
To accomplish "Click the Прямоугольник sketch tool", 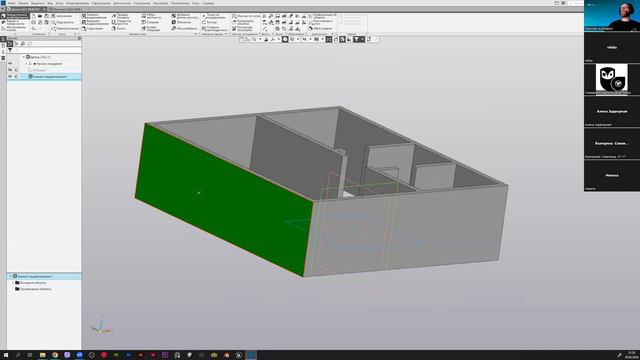I will 65,29.
